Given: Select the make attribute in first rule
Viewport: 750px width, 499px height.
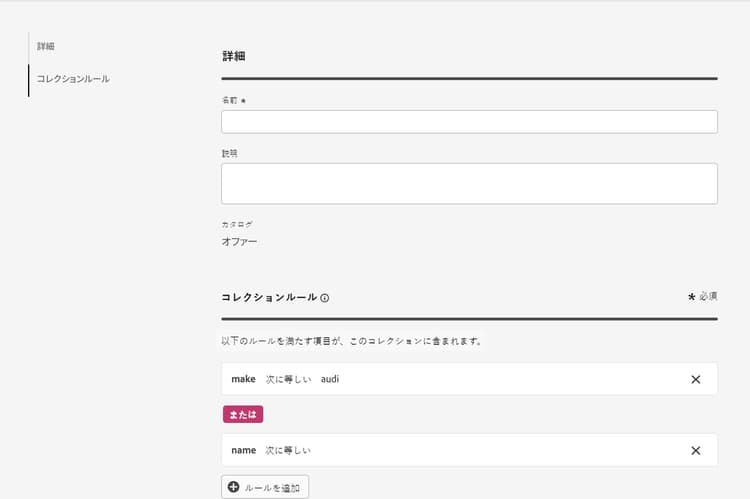Looking at the screenshot, I should (244, 379).
